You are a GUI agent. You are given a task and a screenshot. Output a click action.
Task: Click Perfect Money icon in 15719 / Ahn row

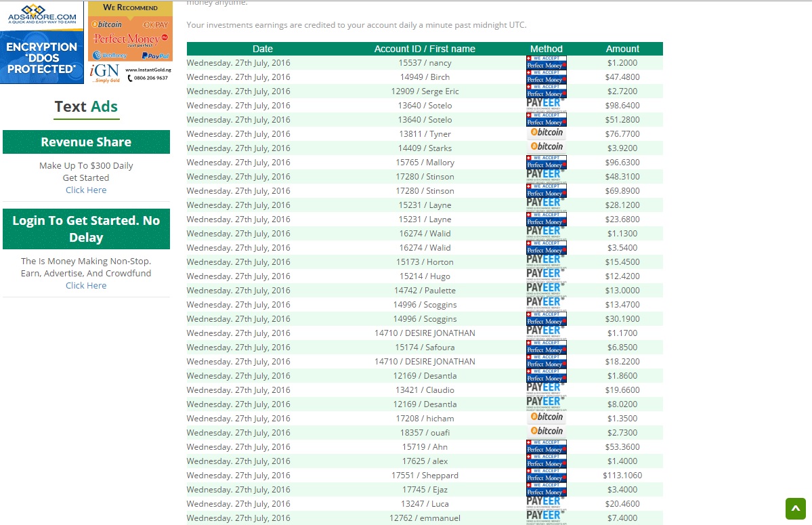coord(547,446)
